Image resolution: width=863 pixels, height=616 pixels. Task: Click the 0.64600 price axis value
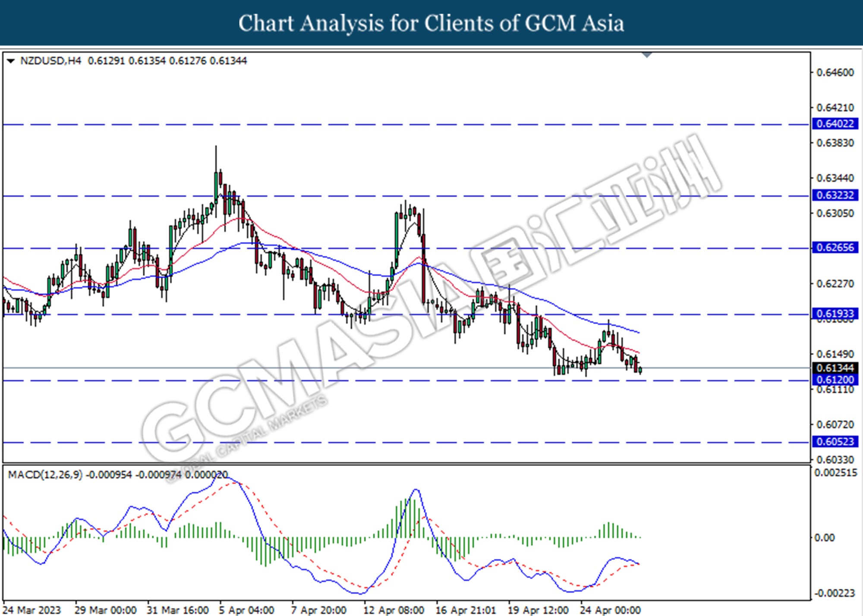tap(835, 72)
